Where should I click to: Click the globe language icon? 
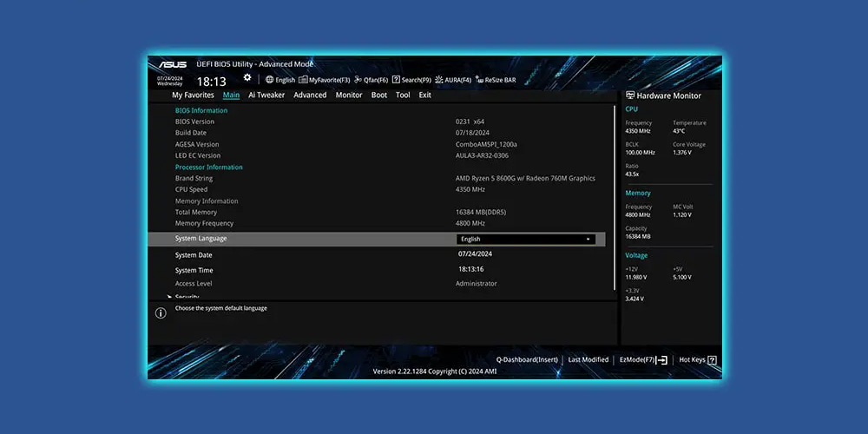(x=269, y=80)
